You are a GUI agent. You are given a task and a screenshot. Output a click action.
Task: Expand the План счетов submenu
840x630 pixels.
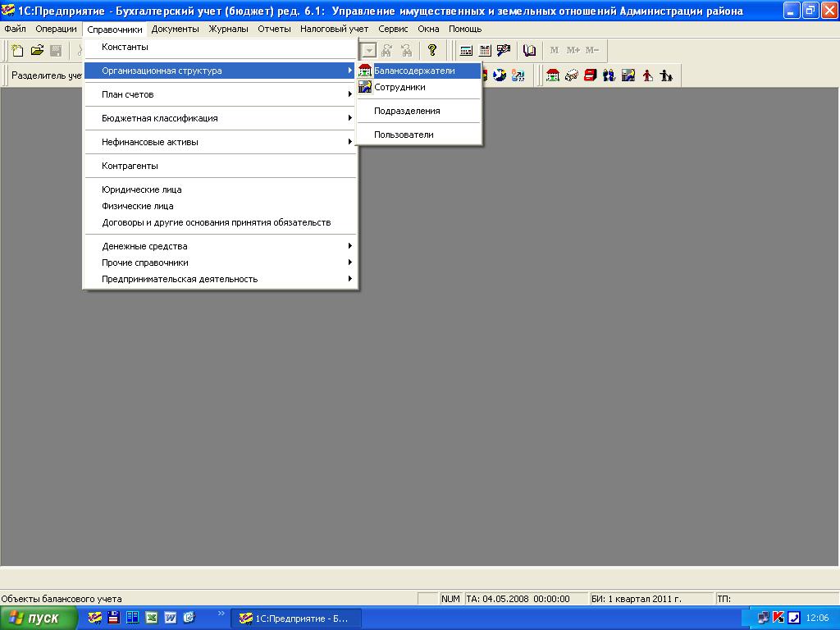[x=220, y=95]
